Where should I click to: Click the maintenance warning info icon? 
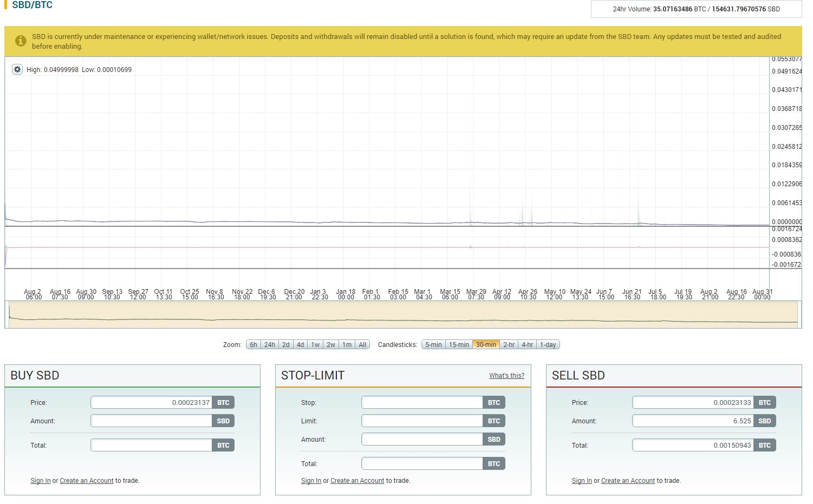coord(21,41)
